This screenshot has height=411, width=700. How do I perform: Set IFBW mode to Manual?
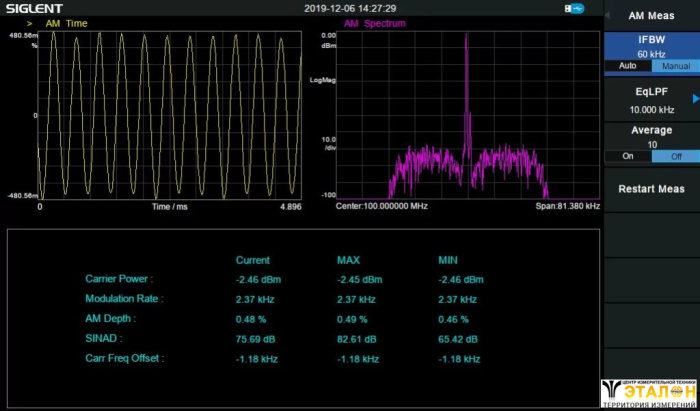coord(675,66)
